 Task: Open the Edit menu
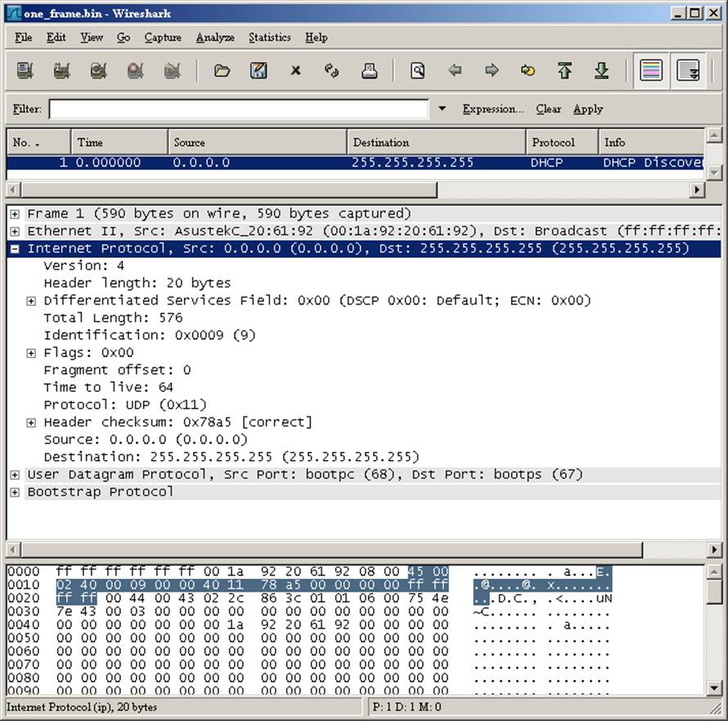56,37
